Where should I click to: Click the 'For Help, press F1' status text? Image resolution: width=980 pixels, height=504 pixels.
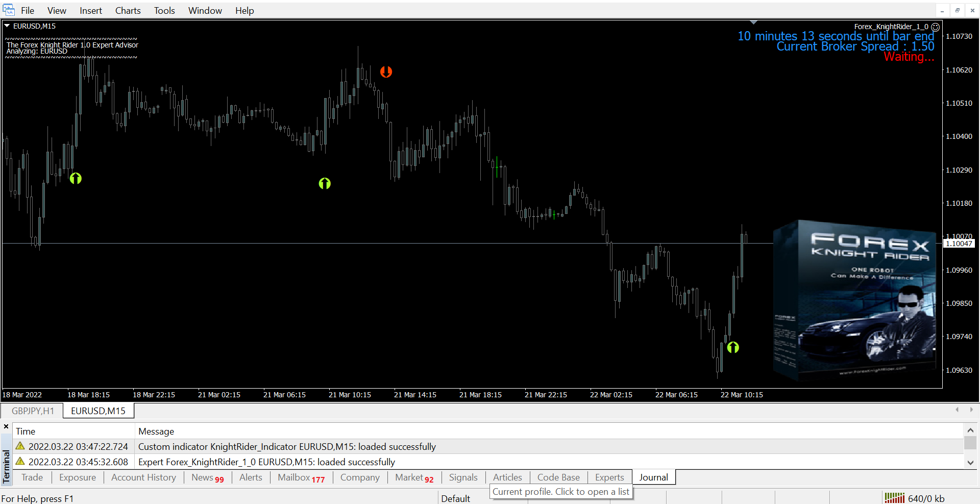coord(37,499)
